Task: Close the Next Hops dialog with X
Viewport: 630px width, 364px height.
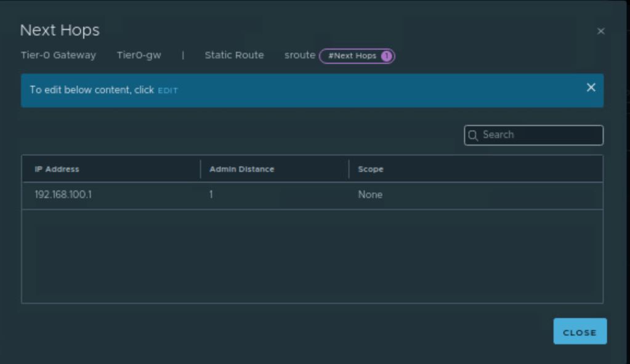Action: click(x=600, y=31)
